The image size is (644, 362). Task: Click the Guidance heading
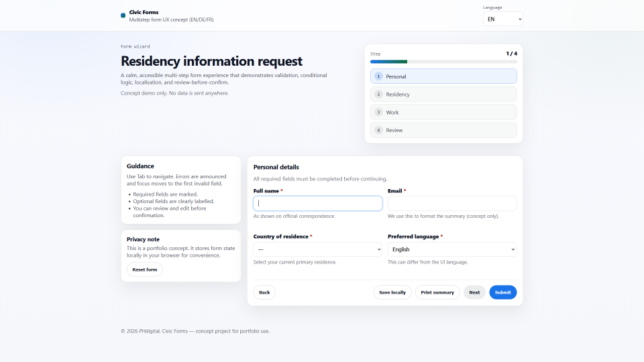(x=140, y=166)
